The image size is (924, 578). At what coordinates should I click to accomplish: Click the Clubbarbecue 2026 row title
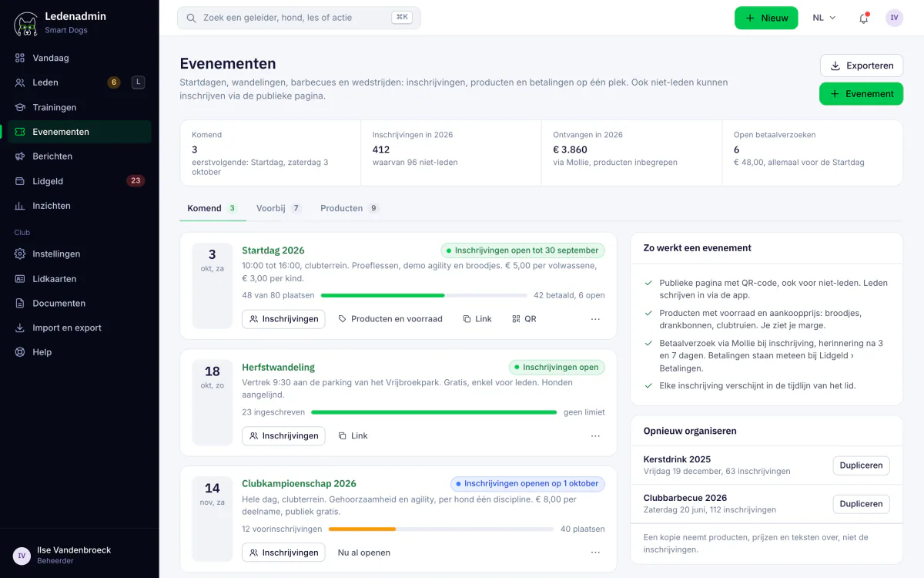[685, 498]
